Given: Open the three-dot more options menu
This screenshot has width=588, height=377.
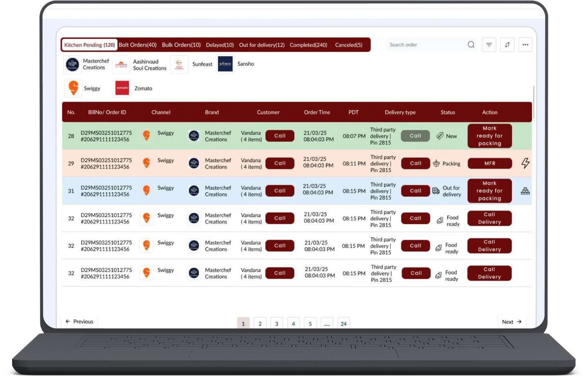Looking at the screenshot, I should point(526,45).
